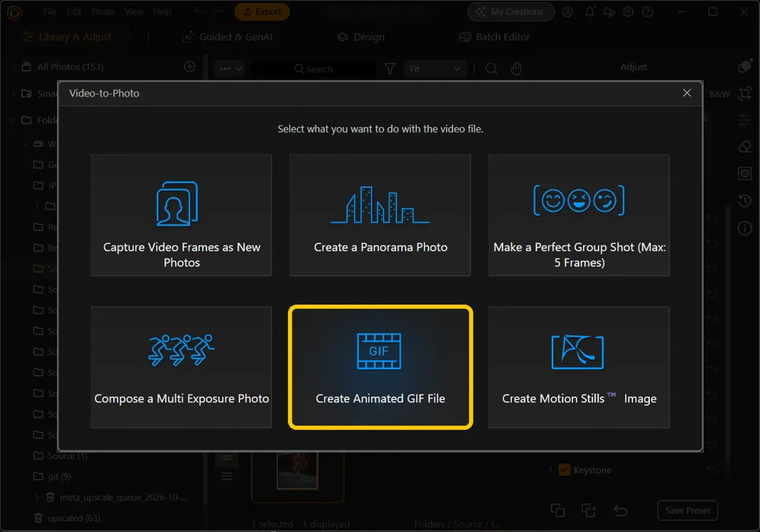Screen dimensions: 760x532
Task: Open the File menu
Action: 50,11
